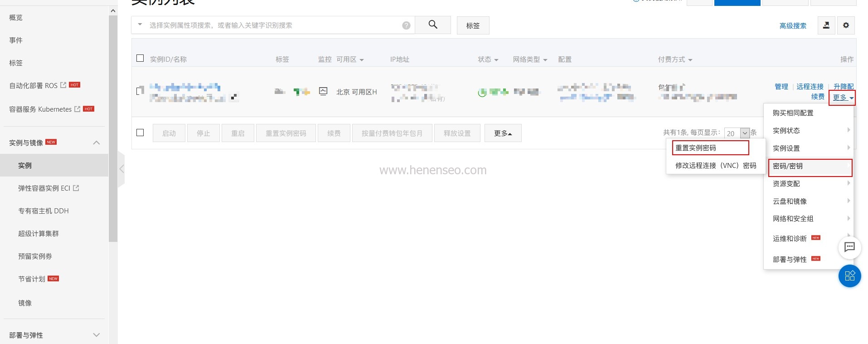Image resolution: width=868 pixels, height=344 pixels.
Task: Click the 高级搜索 link
Action: [793, 26]
